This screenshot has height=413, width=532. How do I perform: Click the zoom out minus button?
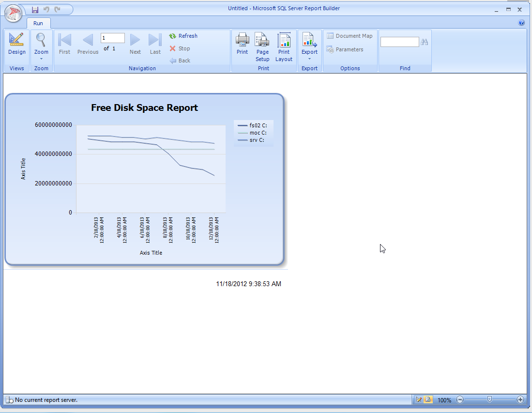coord(460,400)
